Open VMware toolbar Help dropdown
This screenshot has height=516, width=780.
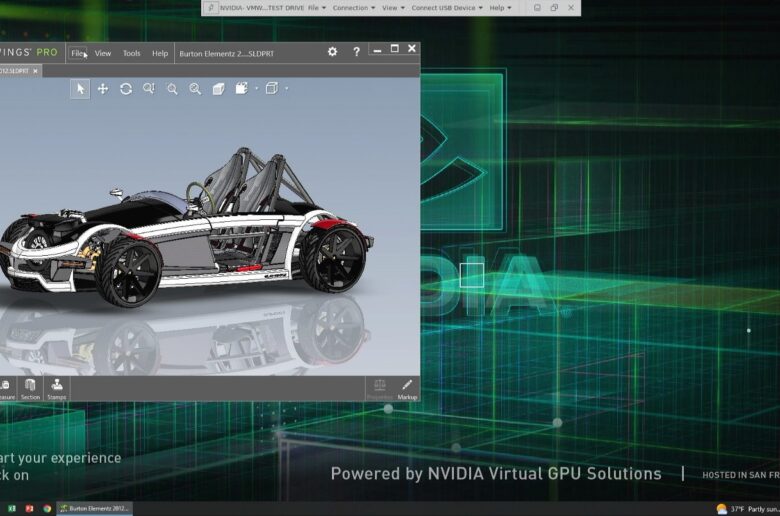500,8
